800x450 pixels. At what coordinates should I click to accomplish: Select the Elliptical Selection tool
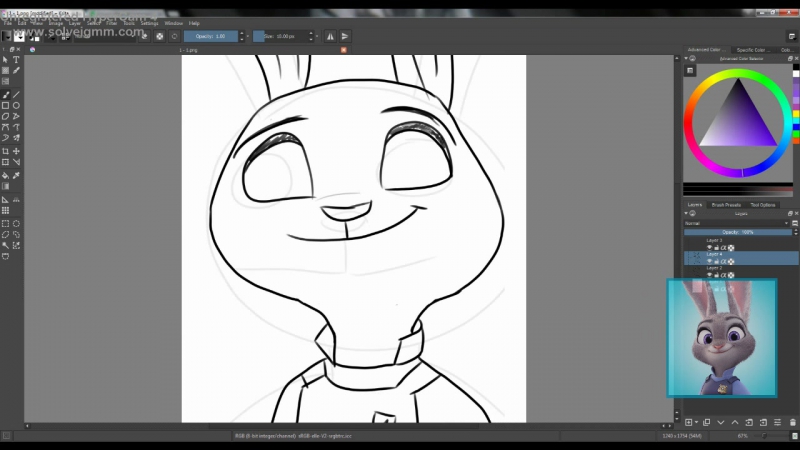(x=16, y=223)
